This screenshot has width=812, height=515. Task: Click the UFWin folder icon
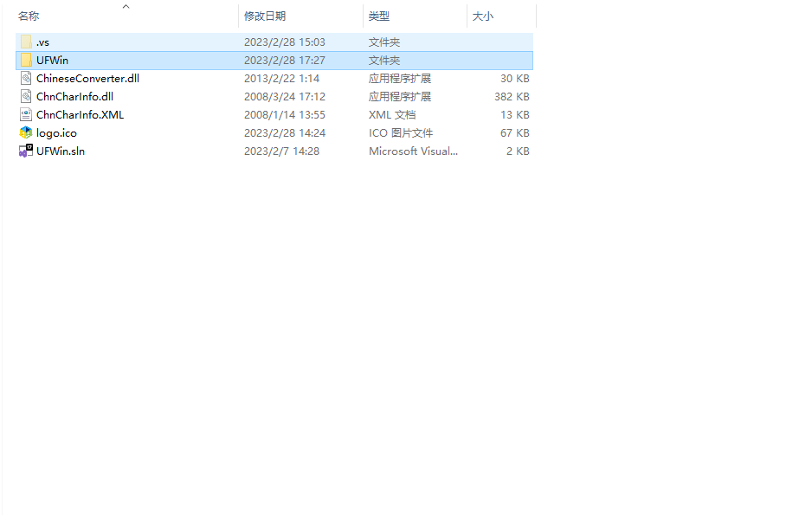tap(26, 60)
